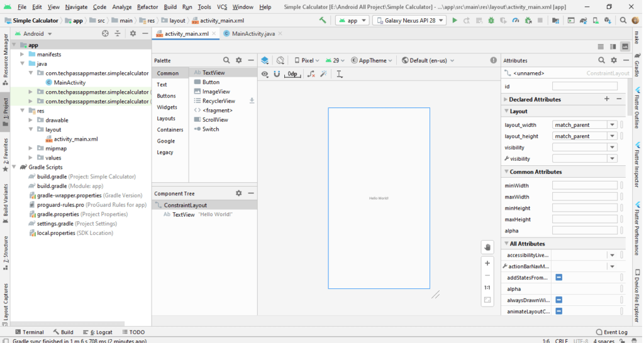Select RecyclerView in the palette

pos(218,101)
